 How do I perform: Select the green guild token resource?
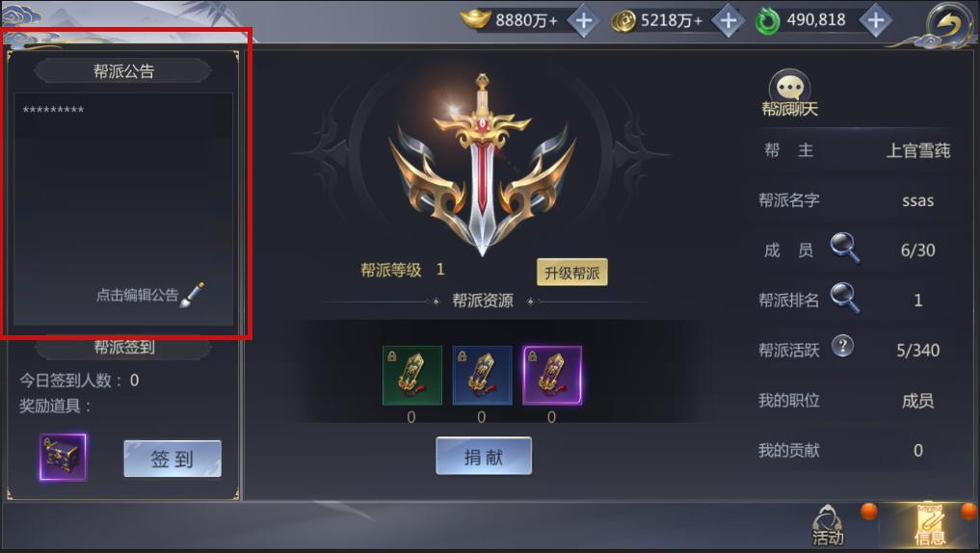coord(411,376)
